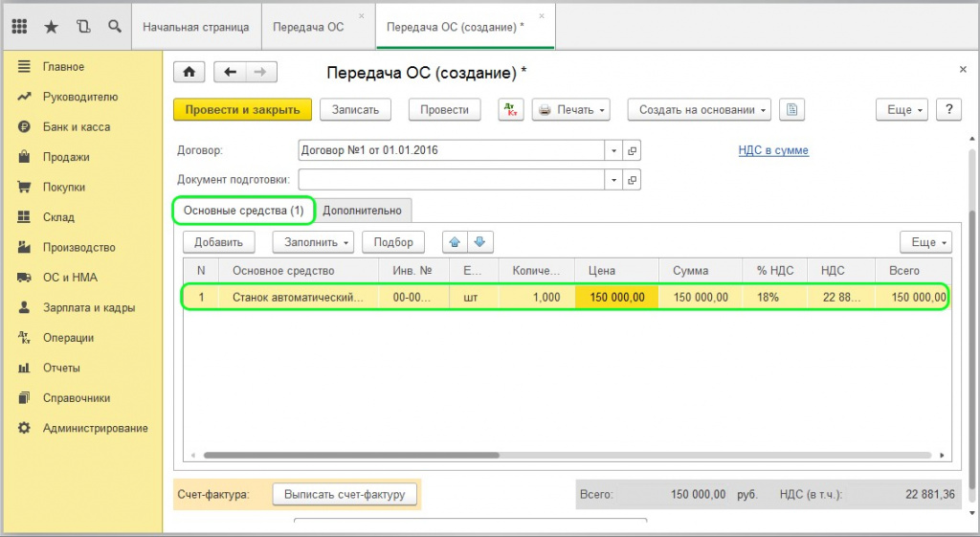
Task: Open Склад section in sidebar
Action: [58, 216]
